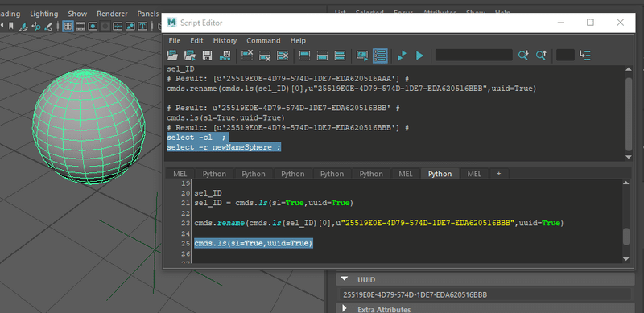Clear the input pane
Image resolution: width=644 pixels, height=313 pixels.
265,55
